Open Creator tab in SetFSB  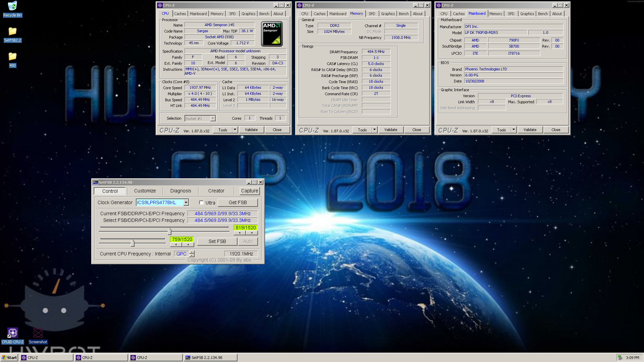tap(216, 191)
